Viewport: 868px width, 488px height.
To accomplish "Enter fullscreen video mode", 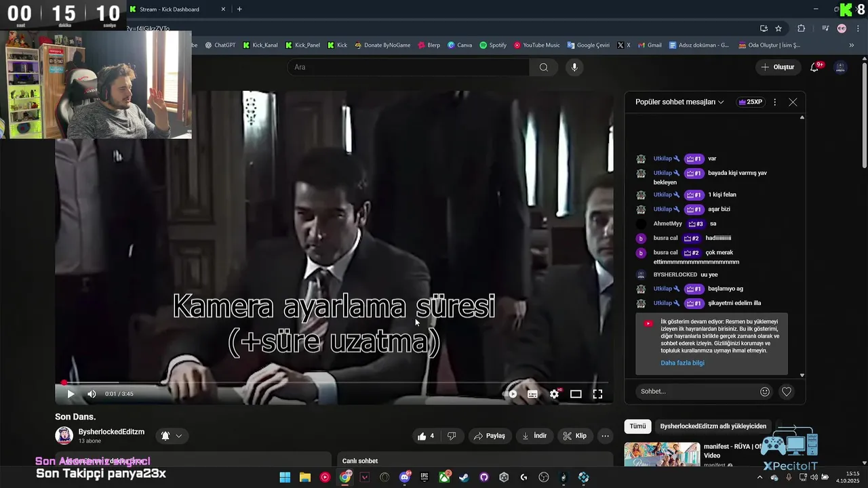I will 597,394.
